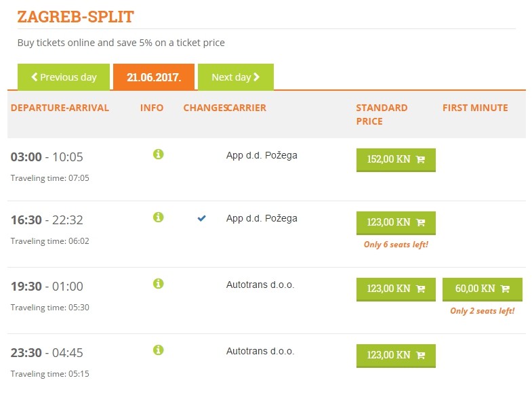This screenshot has height=395, width=532.
Task: Click App d.d. Požega carrier on 03:00 row
Action: click(x=262, y=155)
